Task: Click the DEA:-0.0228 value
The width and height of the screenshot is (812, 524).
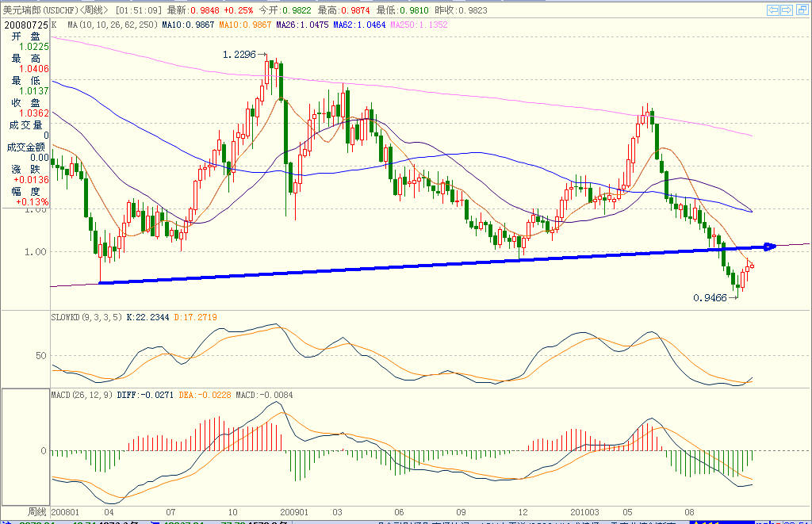Action: 205,395
